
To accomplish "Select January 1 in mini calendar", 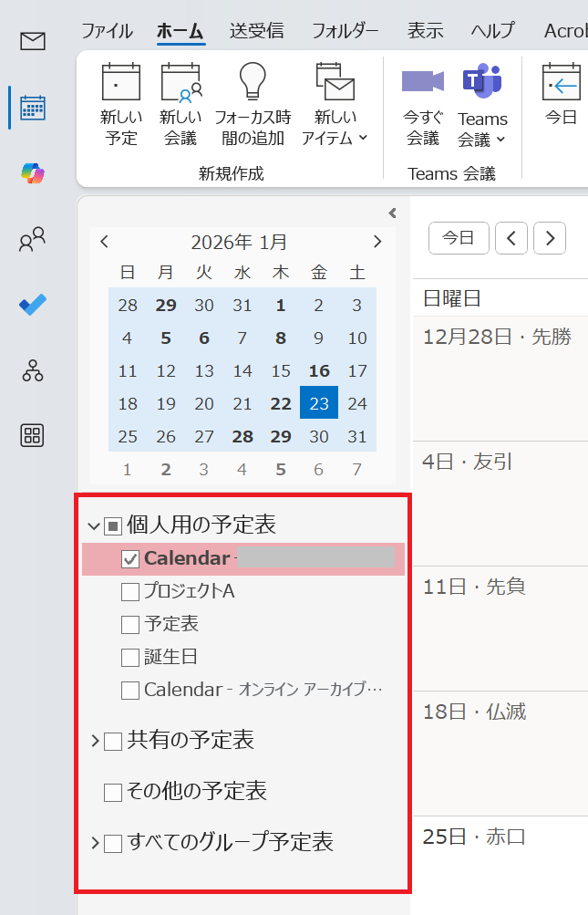I will click(x=281, y=305).
